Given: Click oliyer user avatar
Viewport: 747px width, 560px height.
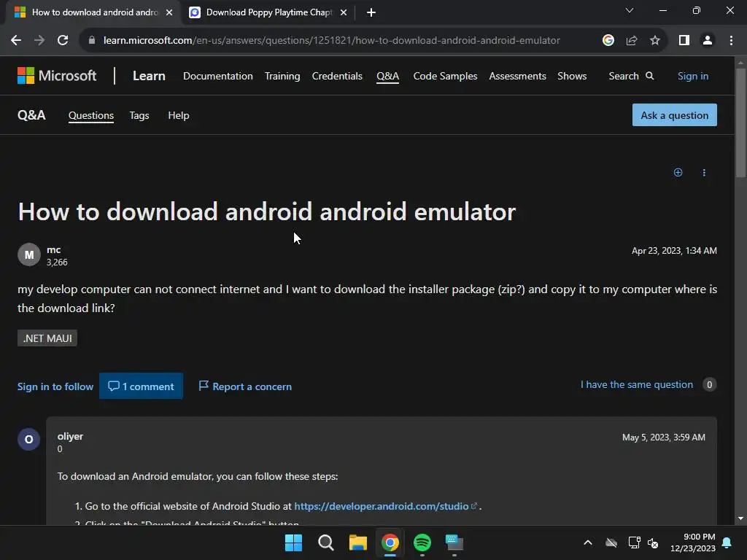Looking at the screenshot, I should click(29, 439).
